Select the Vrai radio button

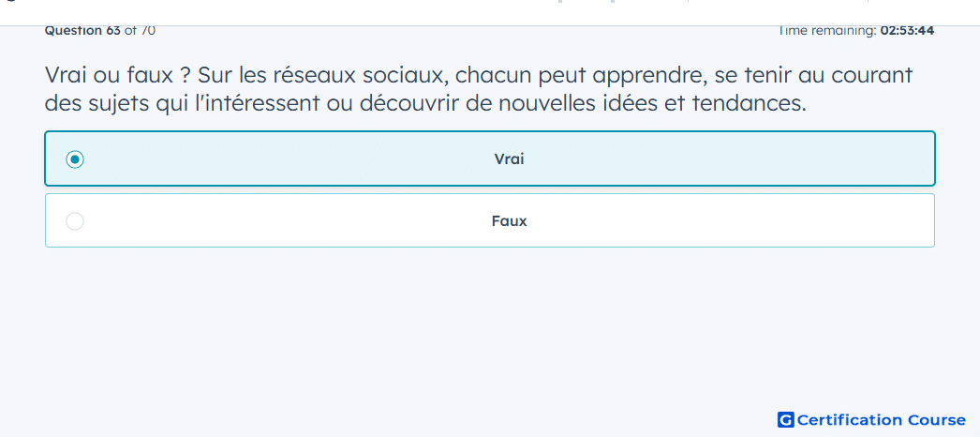pos(75,159)
